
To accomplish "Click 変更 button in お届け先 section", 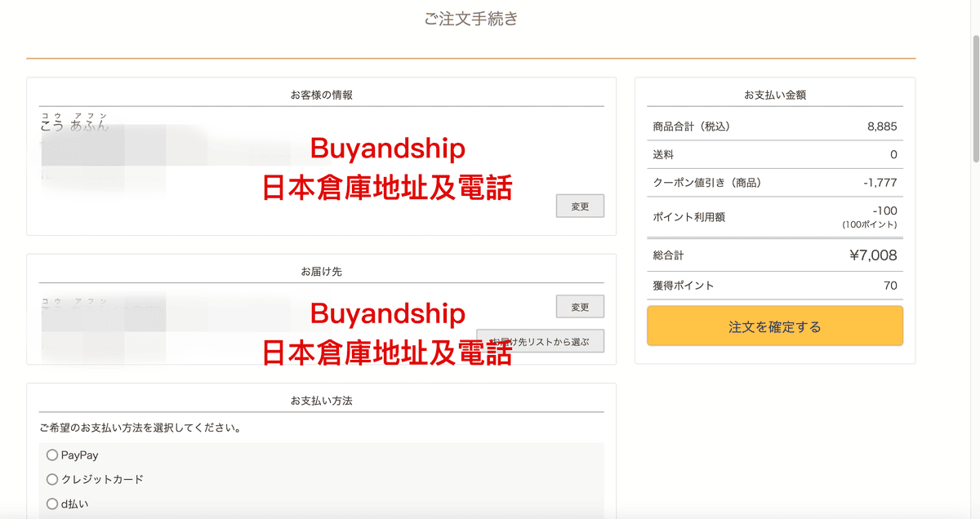I will pyautogui.click(x=580, y=308).
